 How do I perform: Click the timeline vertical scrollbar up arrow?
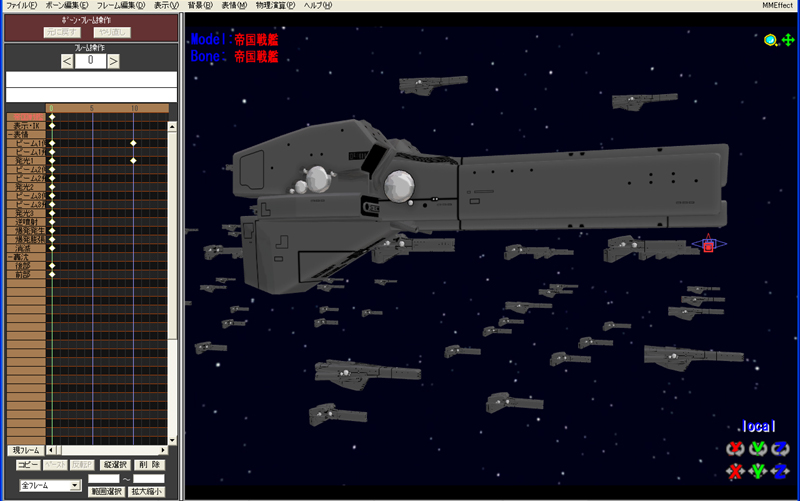(172, 126)
